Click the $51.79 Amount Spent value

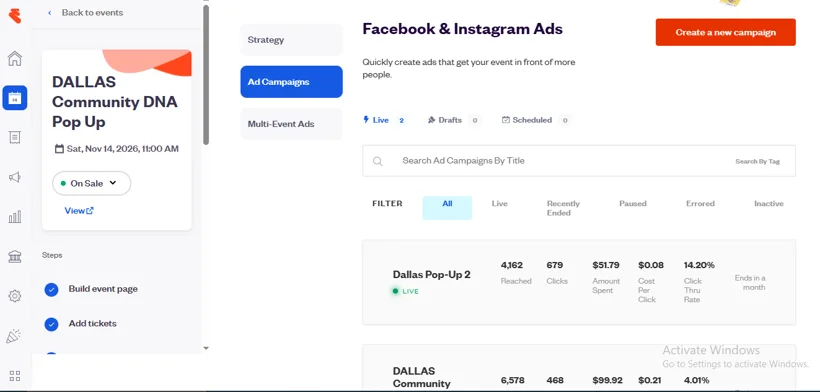(606, 266)
